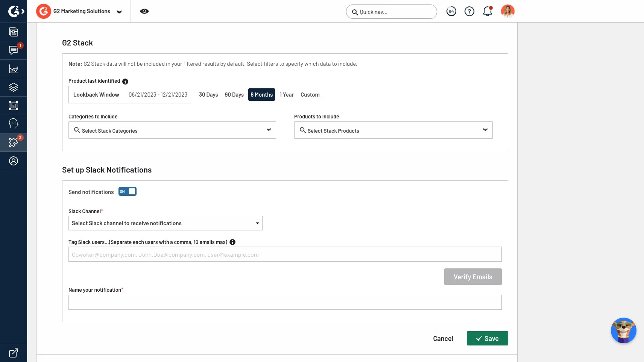Select the 1 Year lookback option
This screenshot has height=362, width=644.
point(287,95)
